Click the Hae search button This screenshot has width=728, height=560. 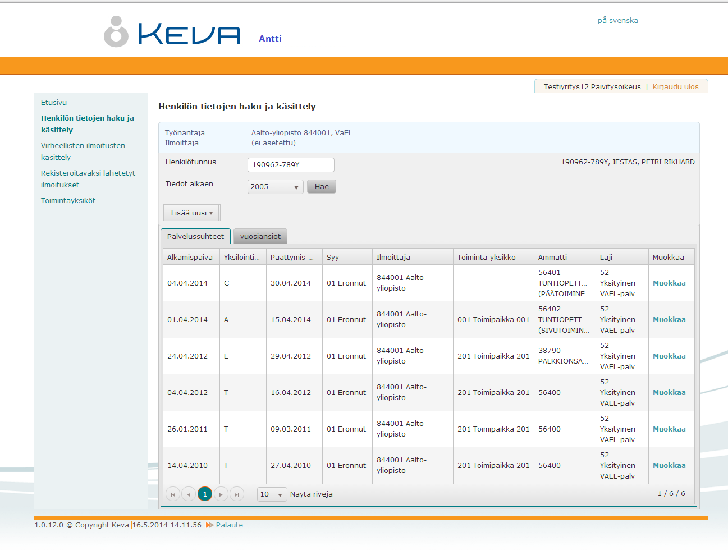[x=322, y=187]
